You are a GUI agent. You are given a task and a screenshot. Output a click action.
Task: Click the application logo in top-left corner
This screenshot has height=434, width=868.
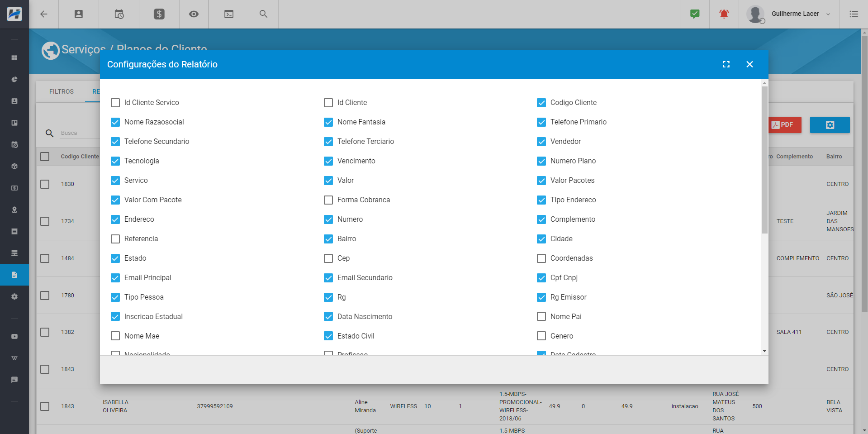[14, 14]
